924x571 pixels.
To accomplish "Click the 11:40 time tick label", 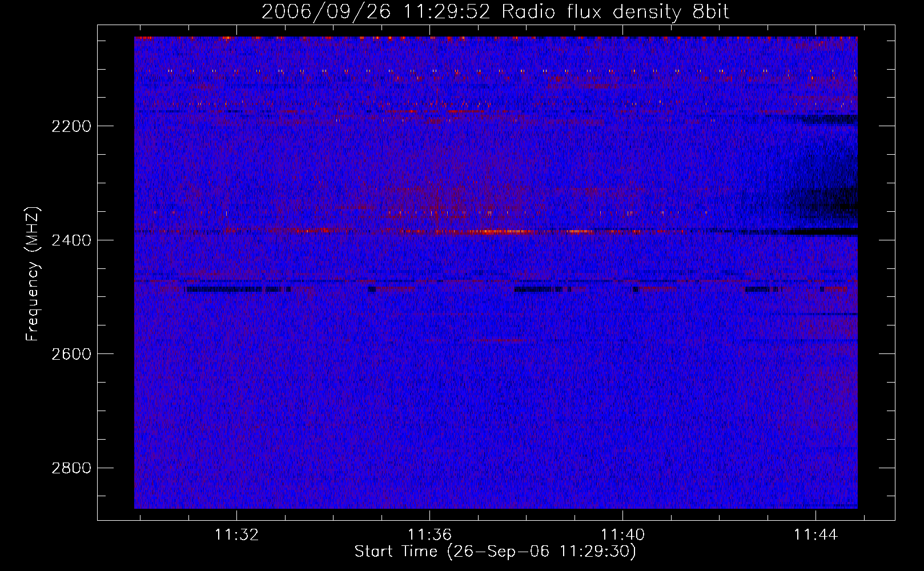I will click(622, 534).
